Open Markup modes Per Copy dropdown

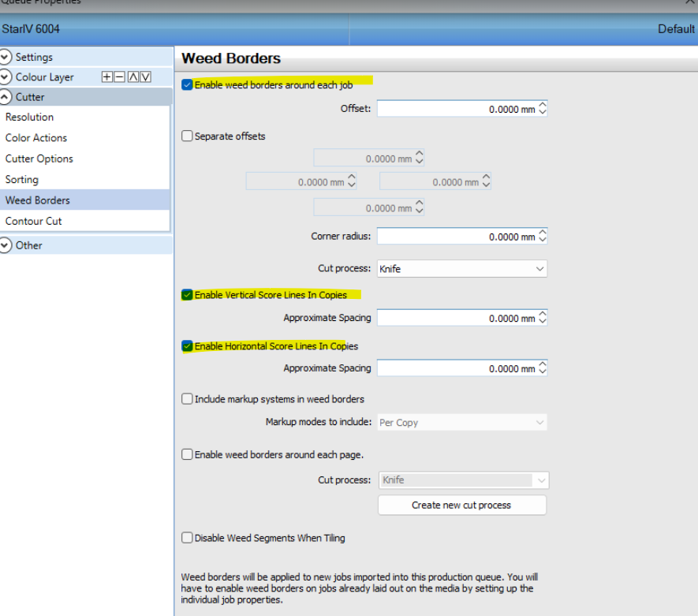[462, 423]
